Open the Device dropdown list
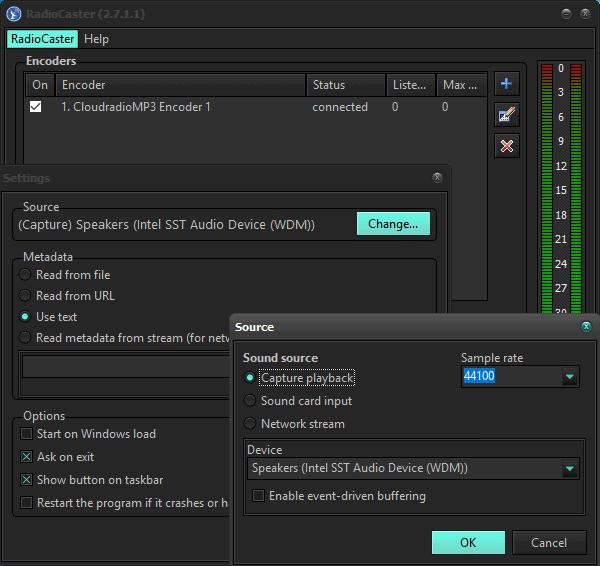This screenshot has width=600, height=566. point(569,468)
